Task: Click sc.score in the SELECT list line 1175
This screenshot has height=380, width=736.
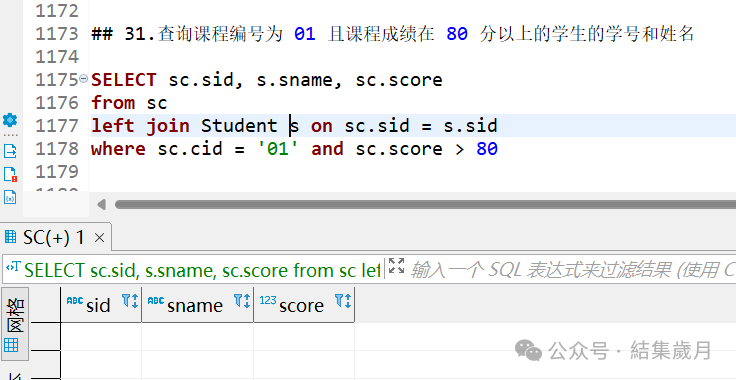Action: point(399,80)
